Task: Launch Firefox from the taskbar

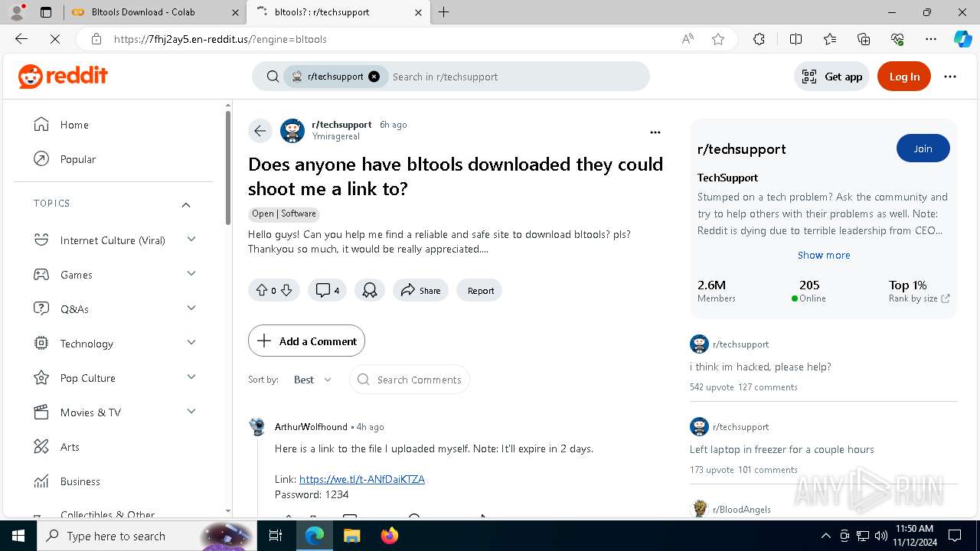Action: coord(390,536)
